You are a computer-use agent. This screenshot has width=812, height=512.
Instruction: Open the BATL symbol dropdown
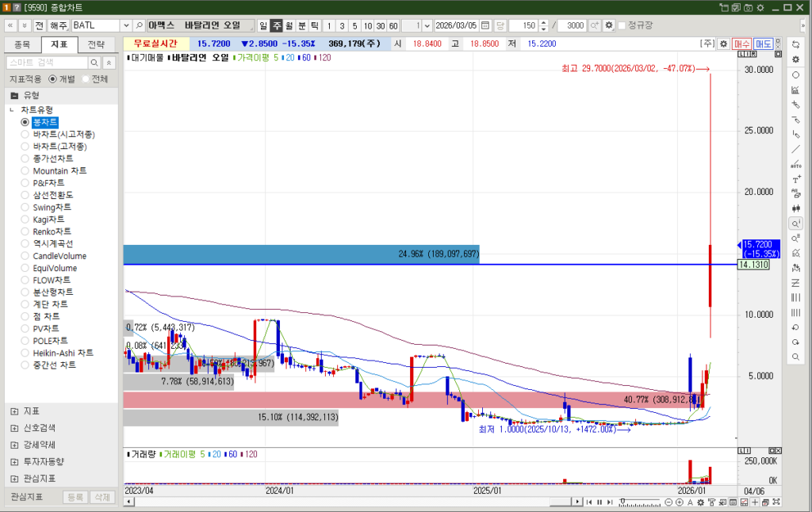[x=125, y=25]
